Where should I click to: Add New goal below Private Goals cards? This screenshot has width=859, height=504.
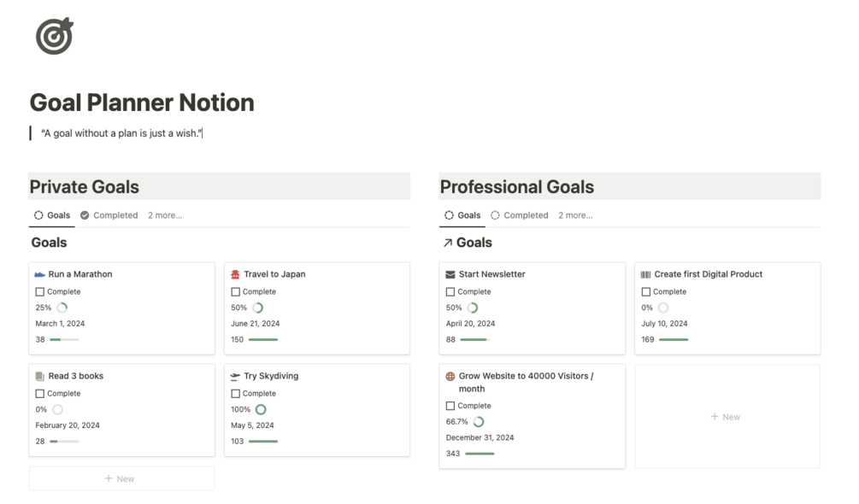coord(121,478)
